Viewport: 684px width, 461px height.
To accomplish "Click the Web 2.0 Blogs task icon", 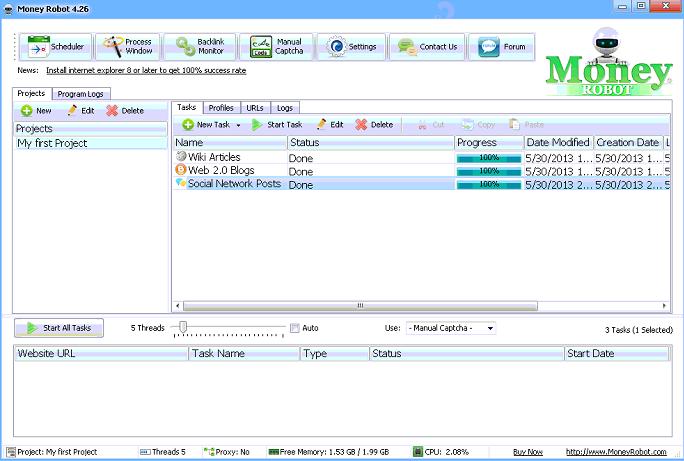I will click(181, 169).
